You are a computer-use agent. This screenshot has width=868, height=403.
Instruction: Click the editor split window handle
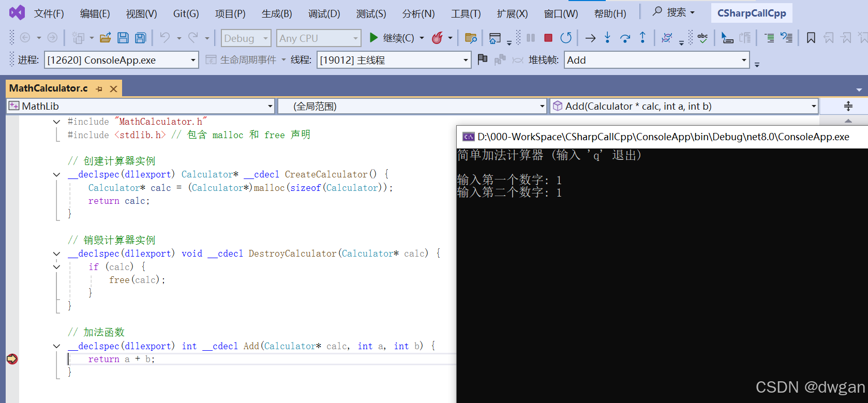[x=848, y=106]
